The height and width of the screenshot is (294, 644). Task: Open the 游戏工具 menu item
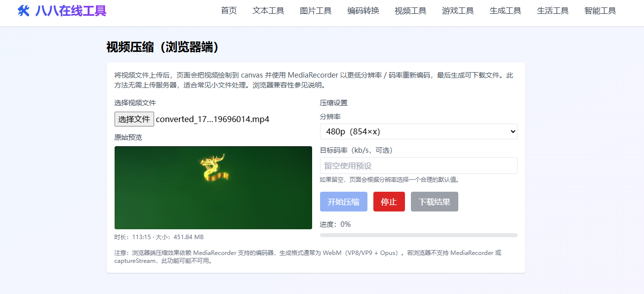[x=457, y=10]
